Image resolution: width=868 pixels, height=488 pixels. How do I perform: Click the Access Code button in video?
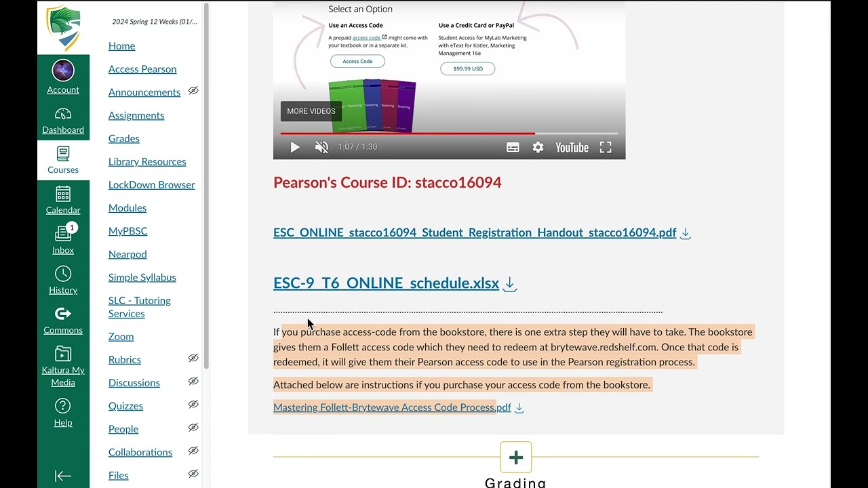(x=357, y=61)
